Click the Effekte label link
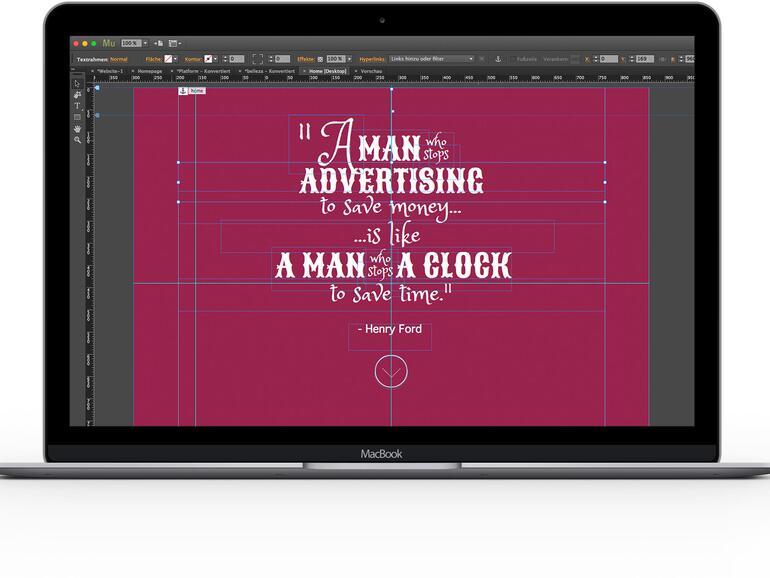The height and width of the screenshot is (578, 770). click(x=305, y=59)
